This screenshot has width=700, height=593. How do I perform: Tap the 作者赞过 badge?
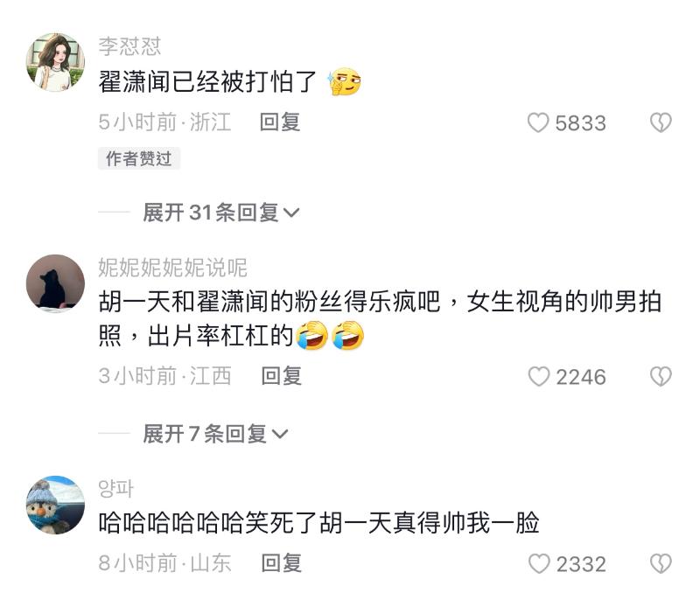(139, 158)
